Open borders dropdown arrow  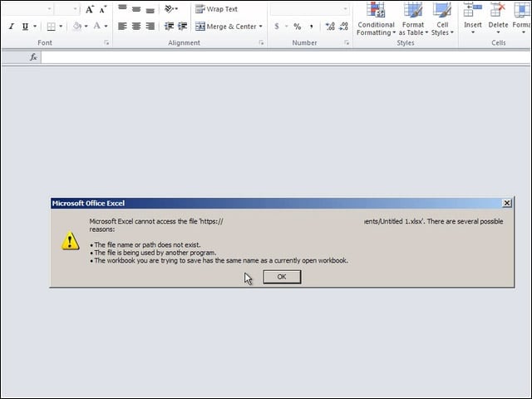(x=61, y=27)
